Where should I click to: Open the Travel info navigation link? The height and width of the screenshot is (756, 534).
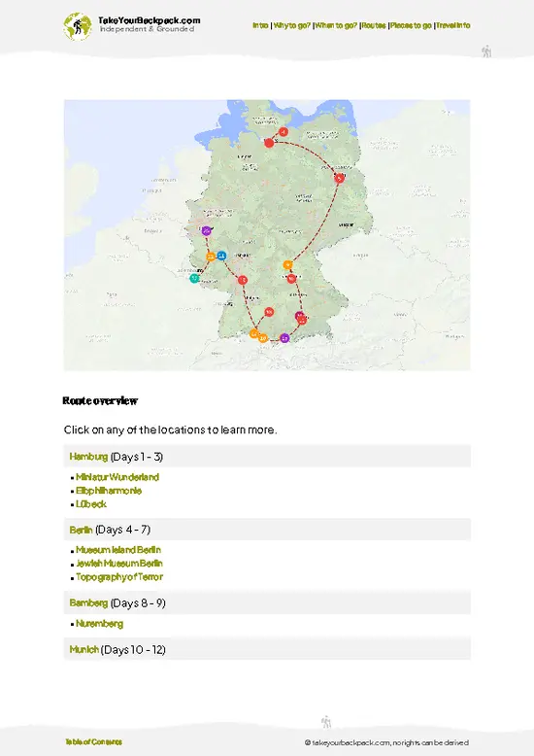coord(453,25)
